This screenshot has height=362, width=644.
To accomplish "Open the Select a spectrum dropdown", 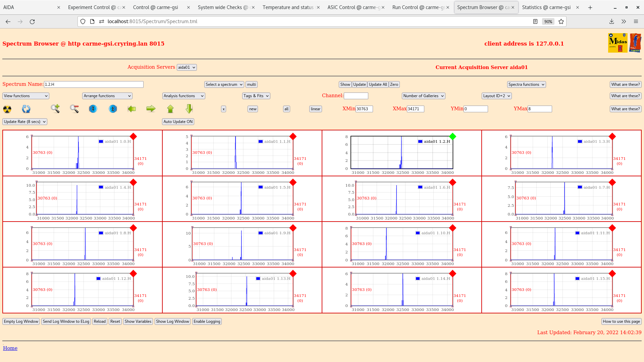I will (224, 84).
